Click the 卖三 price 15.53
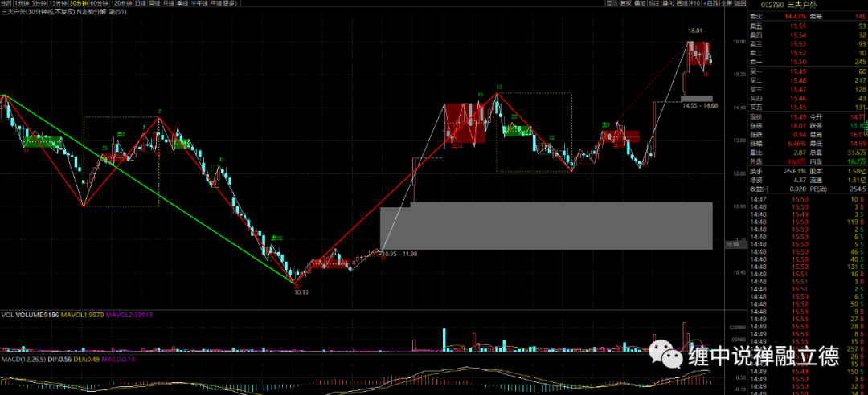 (798, 43)
